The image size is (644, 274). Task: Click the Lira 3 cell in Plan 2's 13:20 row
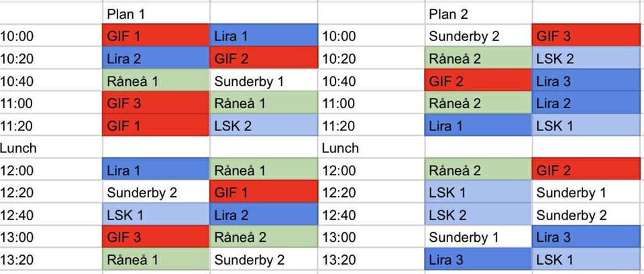[478, 259]
